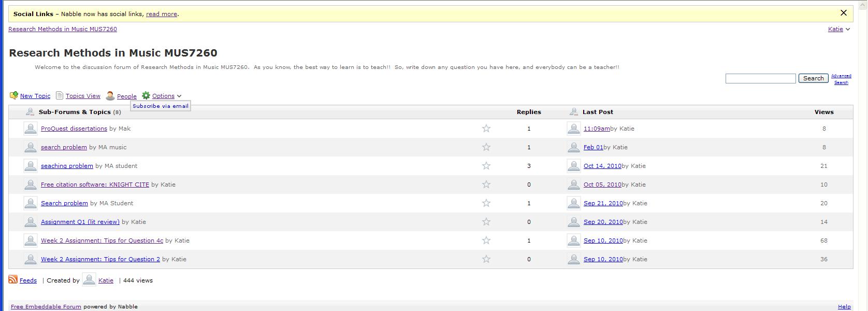Expand the Katie user dropdown at top right

tap(848, 30)
